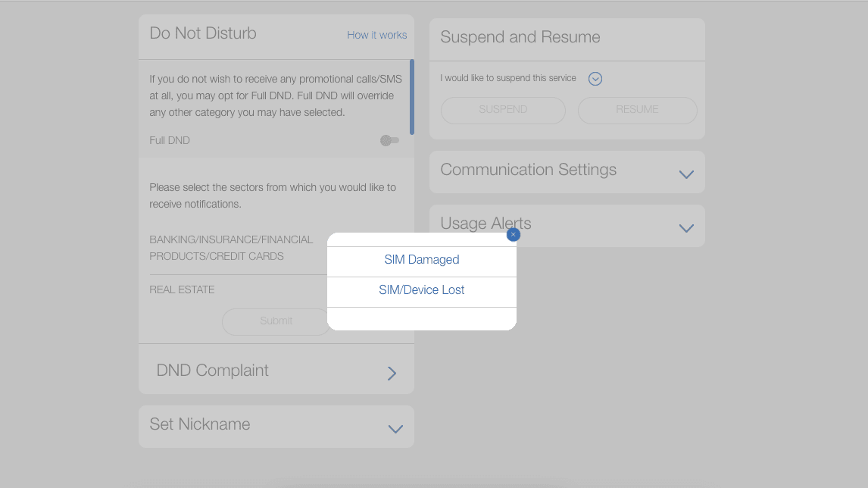Screen dimensions: 868x488
Task: Toggle the Full DND switch
Action: (x=390, y=141)
